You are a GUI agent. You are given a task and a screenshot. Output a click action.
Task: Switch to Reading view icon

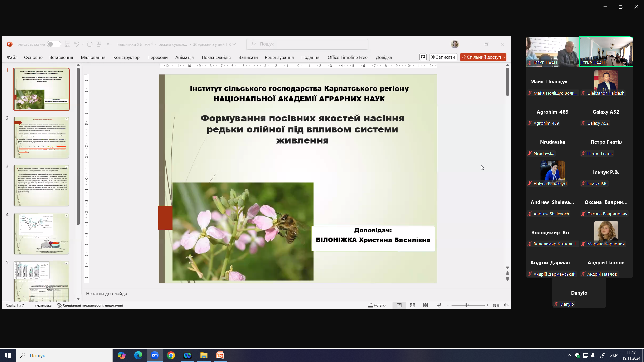tap(426, 305)
